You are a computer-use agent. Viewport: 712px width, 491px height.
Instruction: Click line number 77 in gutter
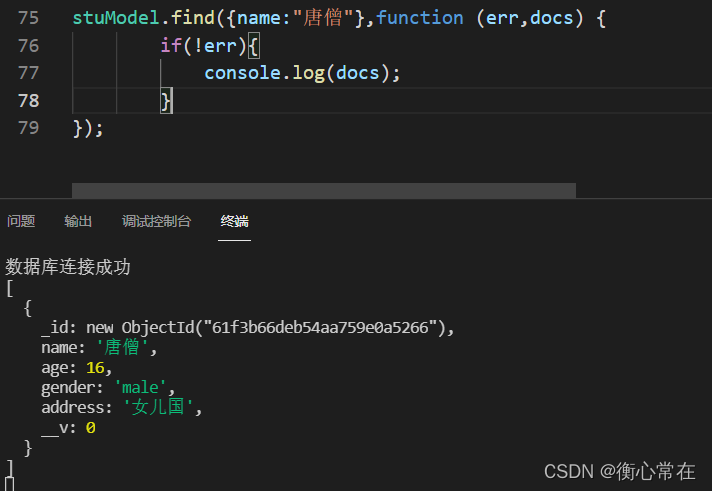[x=29, y=73]
